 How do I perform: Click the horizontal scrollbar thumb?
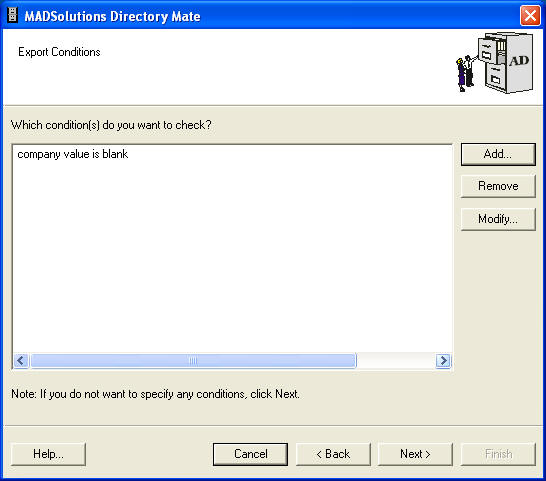point(193,360)
